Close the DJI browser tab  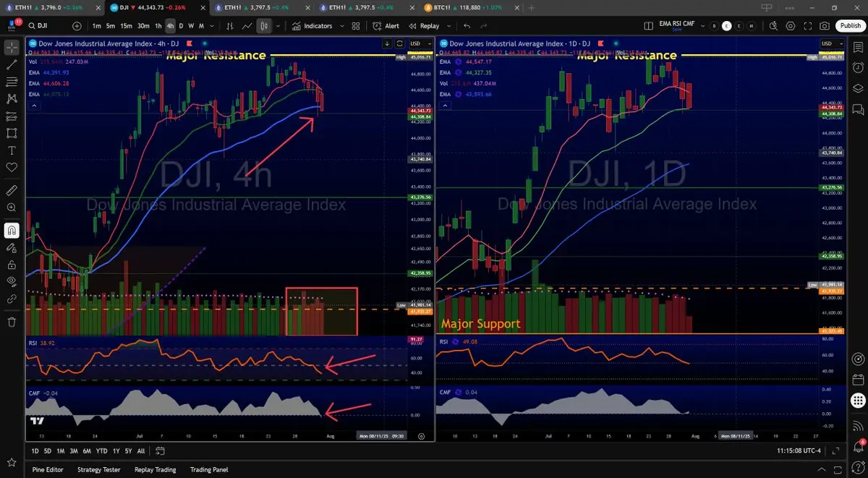(x=202, y=7)
